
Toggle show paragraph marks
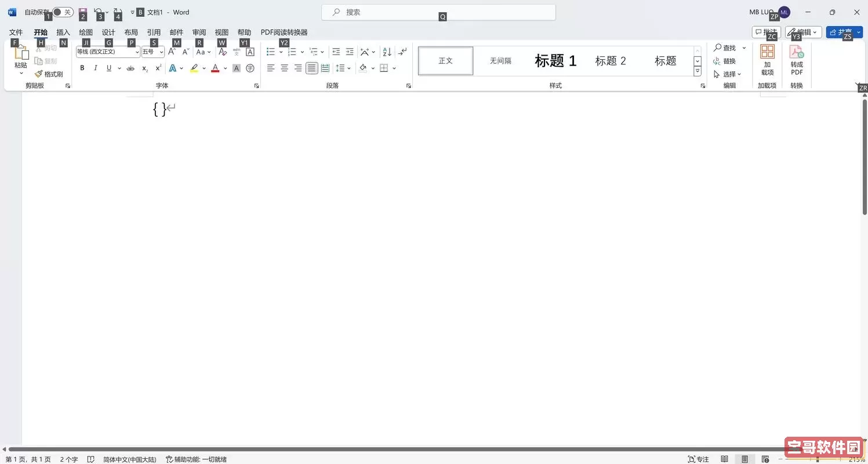402,52
